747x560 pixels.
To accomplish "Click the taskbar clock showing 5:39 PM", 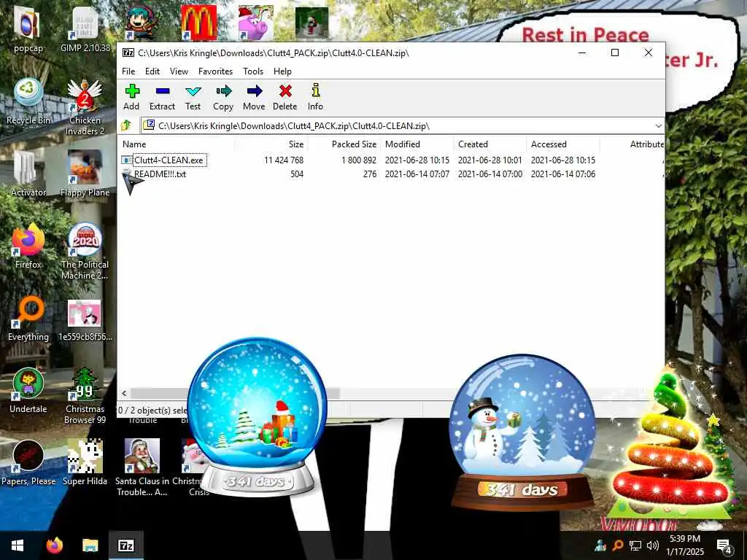I will pyautogui.click(x=685, y=545).
